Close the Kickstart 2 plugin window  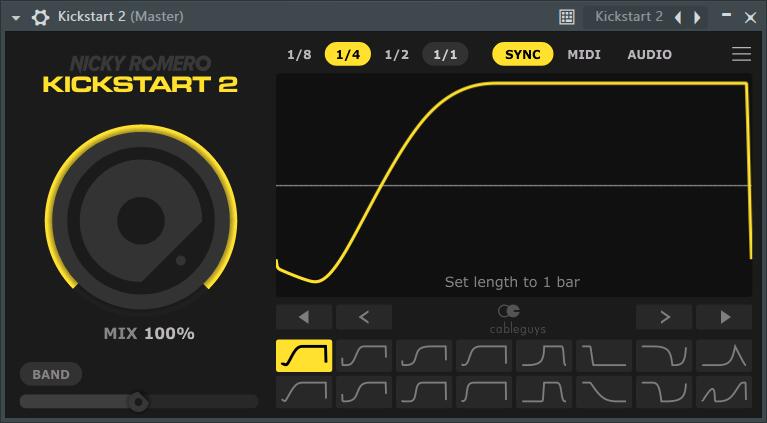(750, 18)
